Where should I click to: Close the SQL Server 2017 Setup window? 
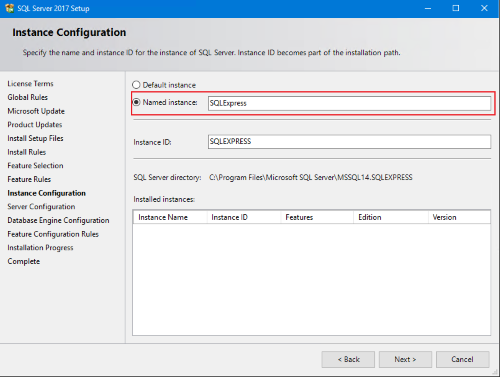click(x=484, y=8)
